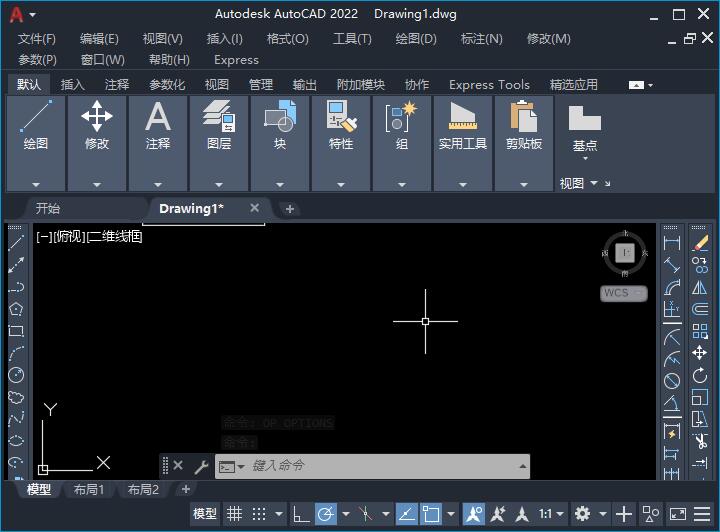The height and width of the screenshot is (532, 720).
Task: Select the Linear Dimension tool
Action: [672, 242]
